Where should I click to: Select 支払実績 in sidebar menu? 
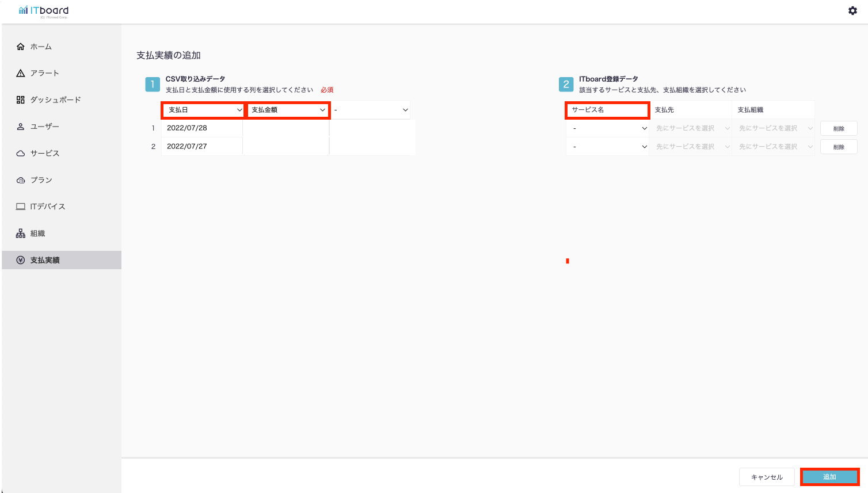(x=45, y=260)
